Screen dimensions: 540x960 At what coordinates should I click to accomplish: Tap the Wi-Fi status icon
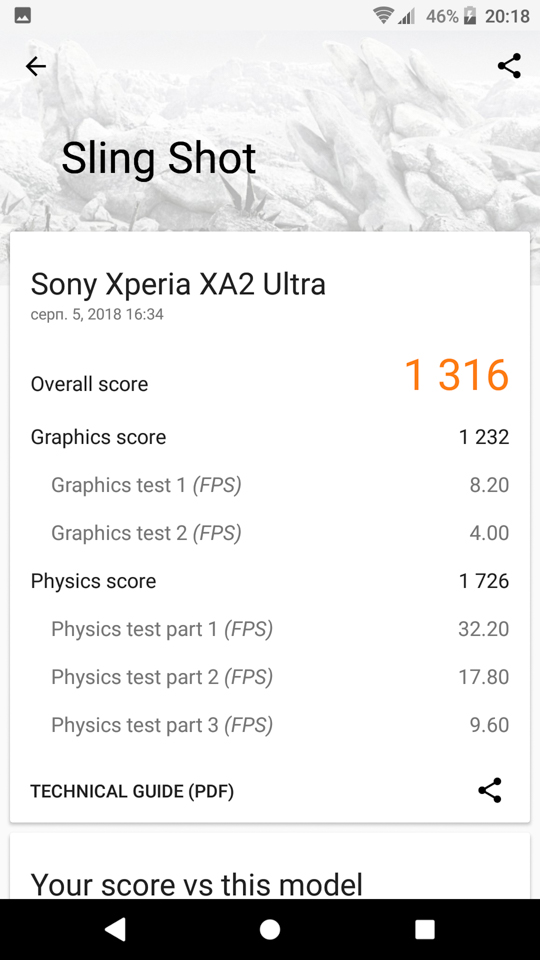383,16
